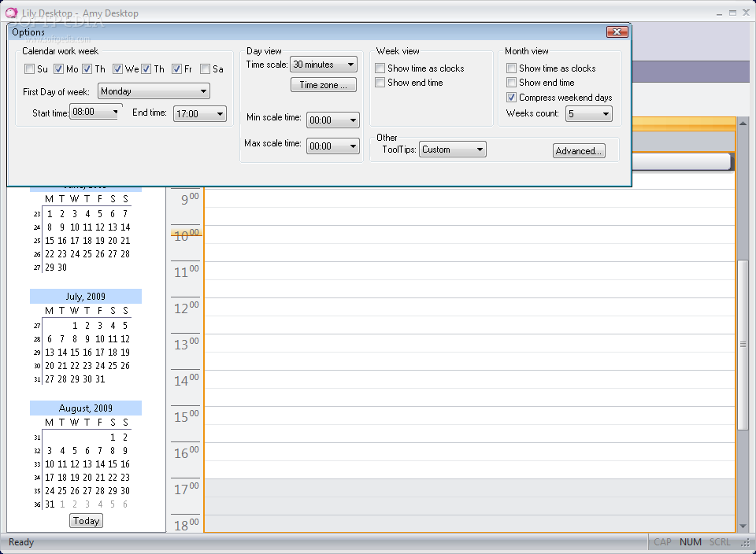Viewport: 756px width, 554px height.
Task: Select June 15 in the mini calendar
Action: 50,240
